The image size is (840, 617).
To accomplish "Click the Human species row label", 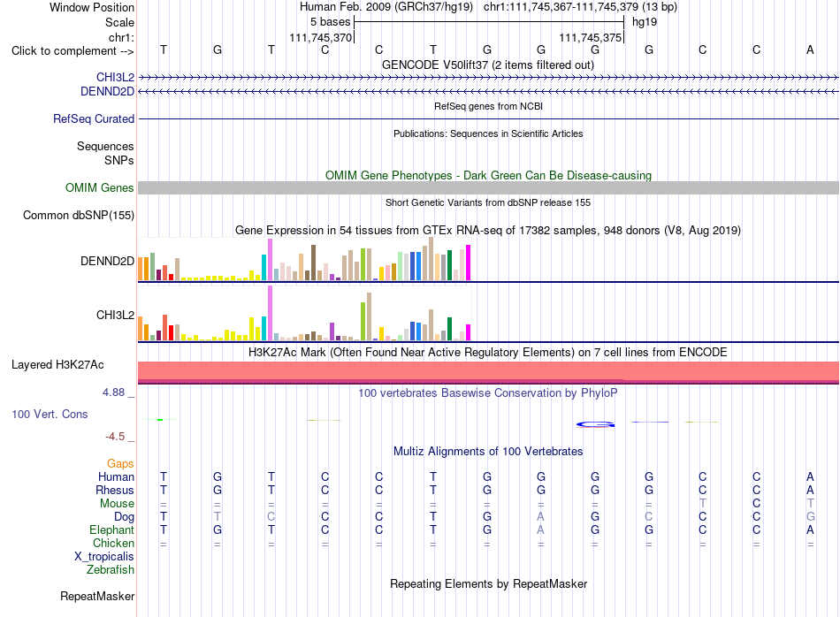I will tap(116, 476).
